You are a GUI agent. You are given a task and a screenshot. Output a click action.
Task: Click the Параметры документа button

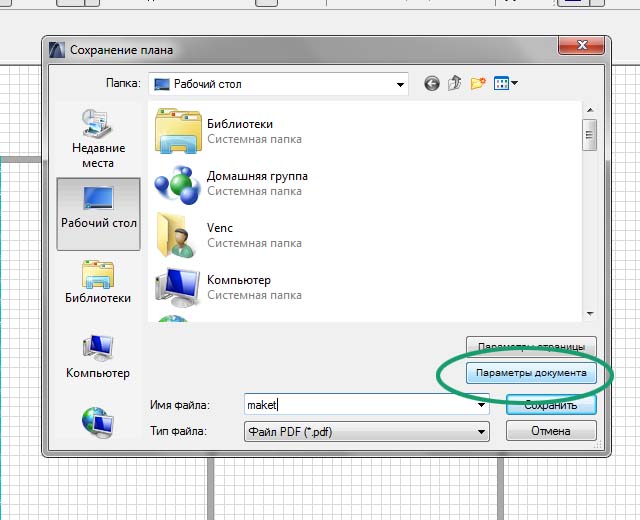531,373
